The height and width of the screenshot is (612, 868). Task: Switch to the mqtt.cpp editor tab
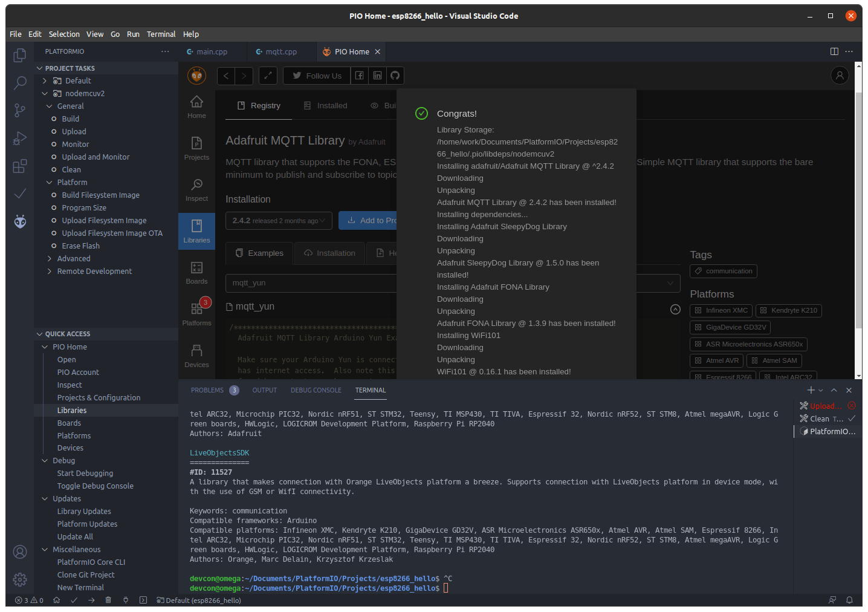[281, 52]
